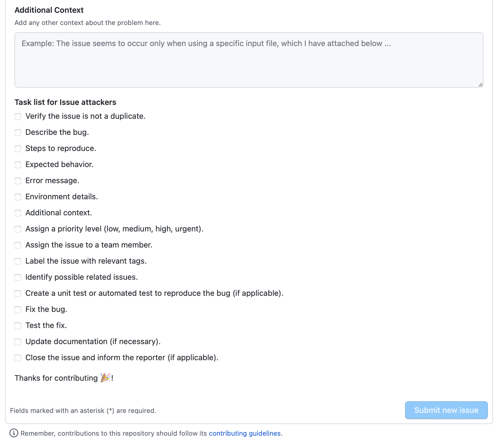Viewport: 504px width, 444px height.
Task: Click the info icon beside contribution reminder
Action: (x=14, y=433)
